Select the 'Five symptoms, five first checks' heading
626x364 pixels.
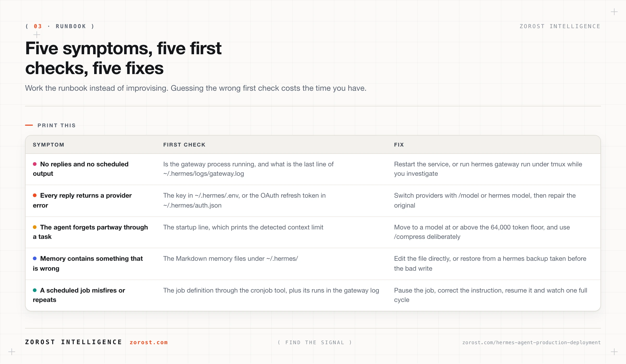123,58
